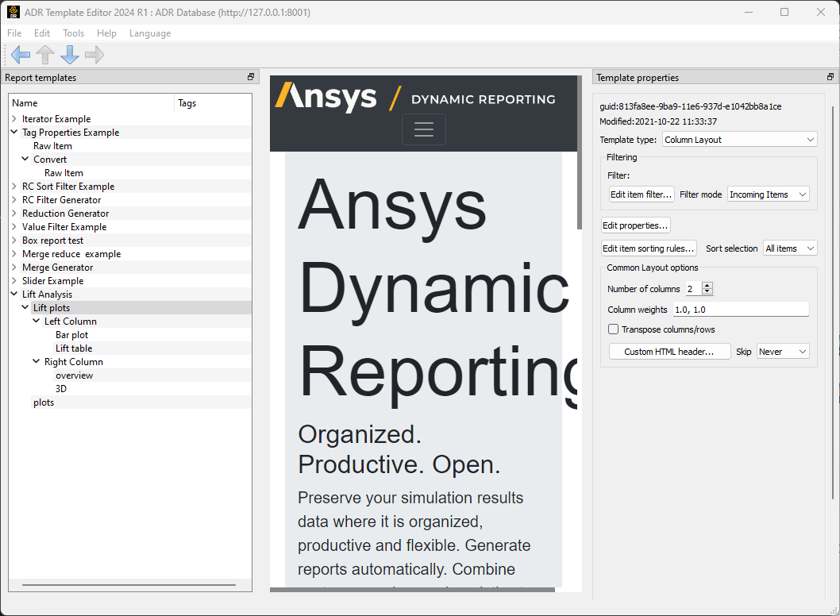Open the Edit menu
Image resolution: width=840 pixels, height=616 pixels.
pyautogui.click(x=42, y=33)
